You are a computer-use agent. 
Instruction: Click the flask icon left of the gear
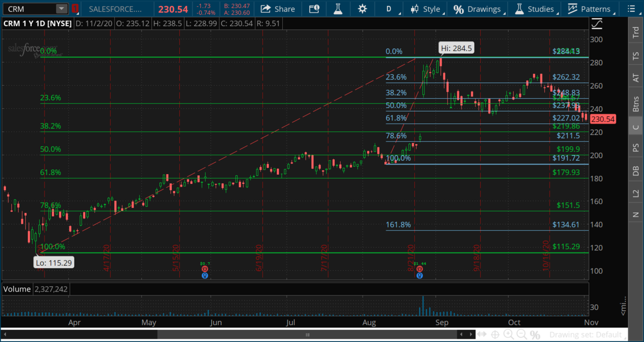[x=338, y=9]
